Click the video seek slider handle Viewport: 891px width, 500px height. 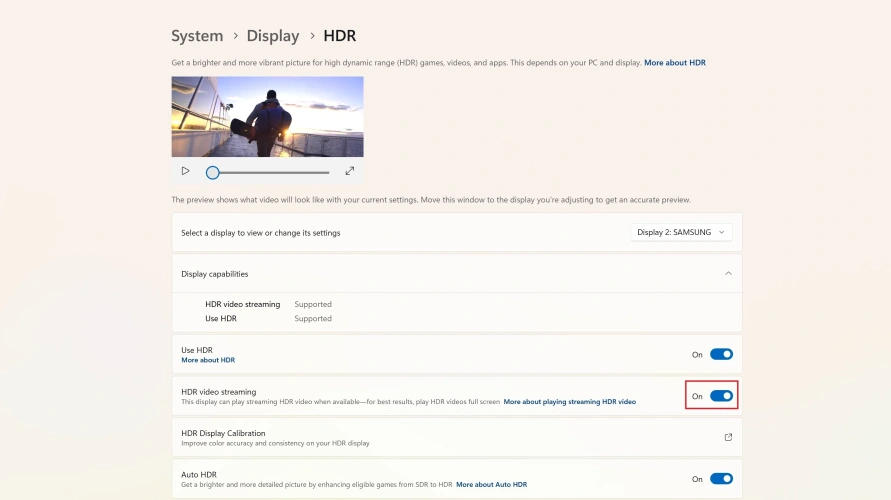212,172
